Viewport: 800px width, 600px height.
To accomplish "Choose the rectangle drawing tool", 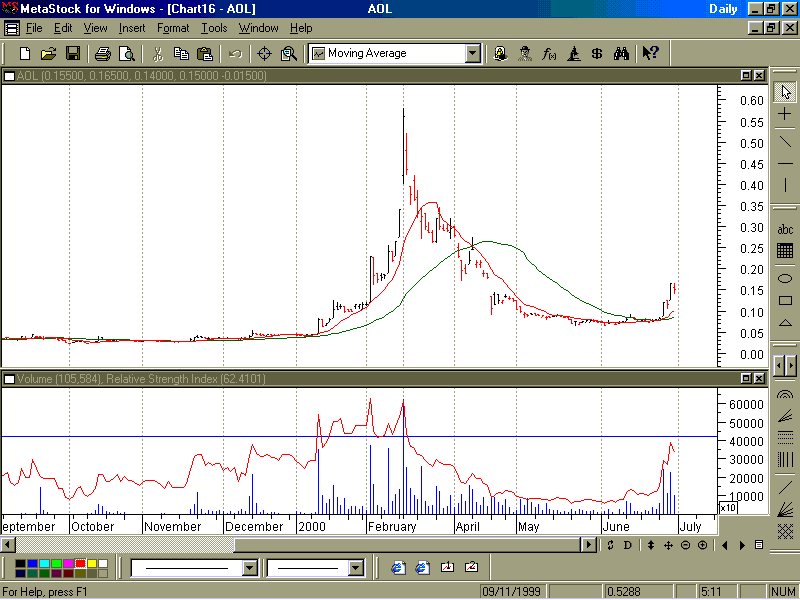I will [785, 301].
